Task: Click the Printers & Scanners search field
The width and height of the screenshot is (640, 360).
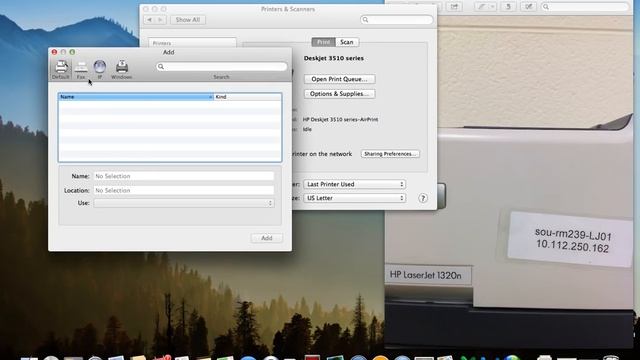Action: (396, 20)
